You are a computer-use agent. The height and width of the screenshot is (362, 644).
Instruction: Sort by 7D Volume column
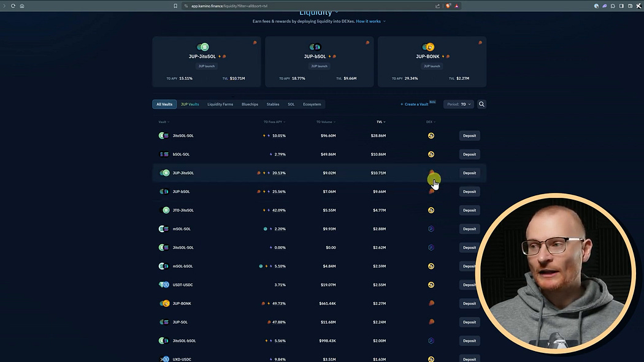coord(326,122)
